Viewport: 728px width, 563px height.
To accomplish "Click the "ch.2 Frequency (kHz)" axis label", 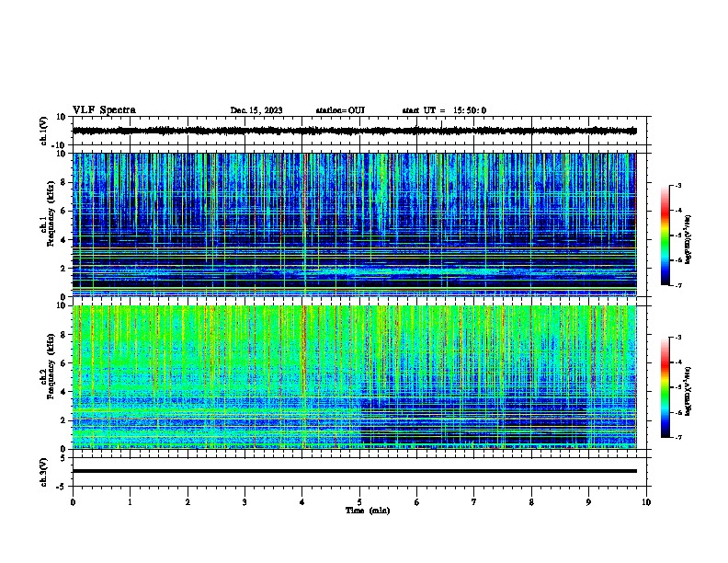I will pos(48,366).
